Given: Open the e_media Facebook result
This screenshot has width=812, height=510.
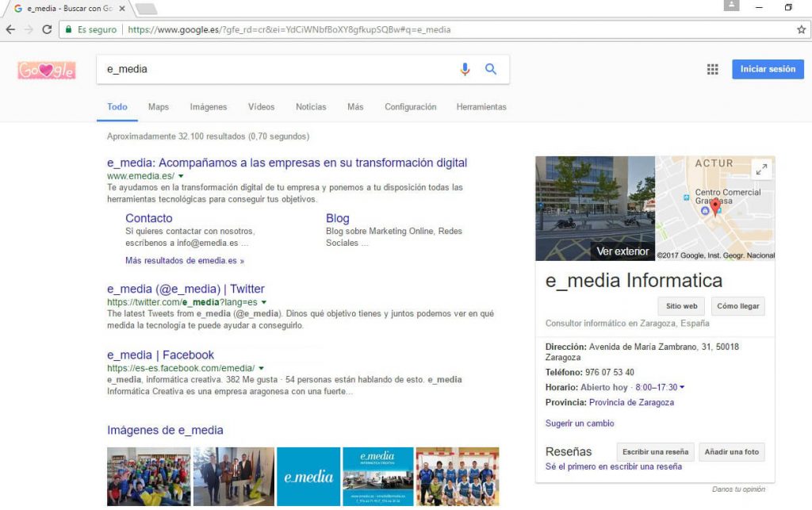Looking at the screenshot, I should [160, 355].
